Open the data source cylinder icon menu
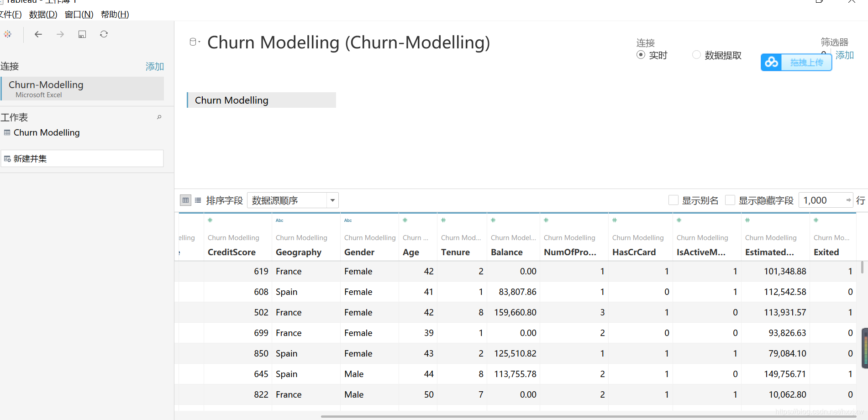Screen dimensions: 868x420 195,42
